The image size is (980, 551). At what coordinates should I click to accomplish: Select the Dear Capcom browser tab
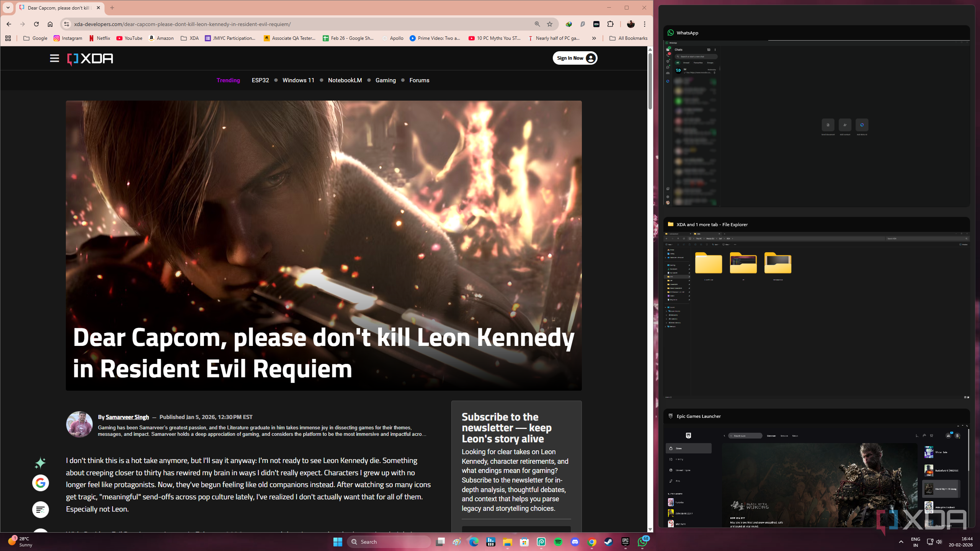click(x=59, y=8)
